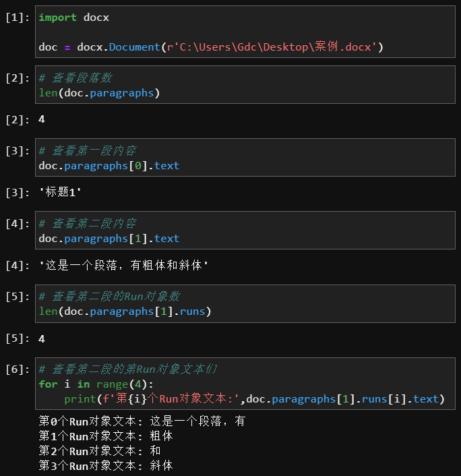Click the 第3个Run对象文本 output line

[x=106, y=466]
